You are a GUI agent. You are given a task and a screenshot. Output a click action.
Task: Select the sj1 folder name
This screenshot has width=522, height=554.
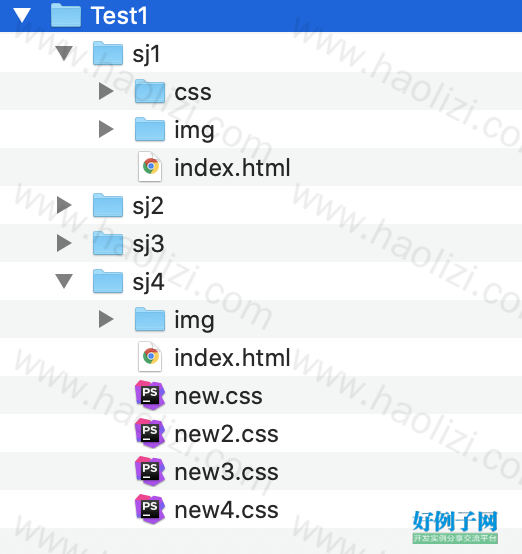click(x=146, y=55)
